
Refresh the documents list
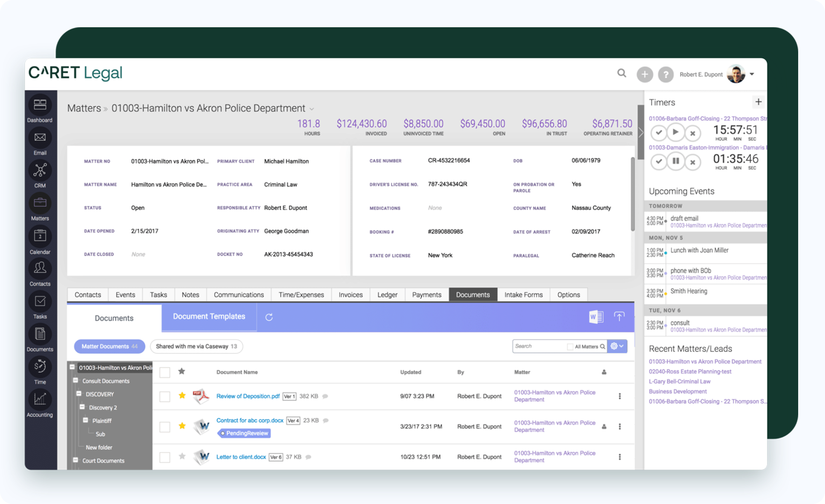click(x=269, y=317)
